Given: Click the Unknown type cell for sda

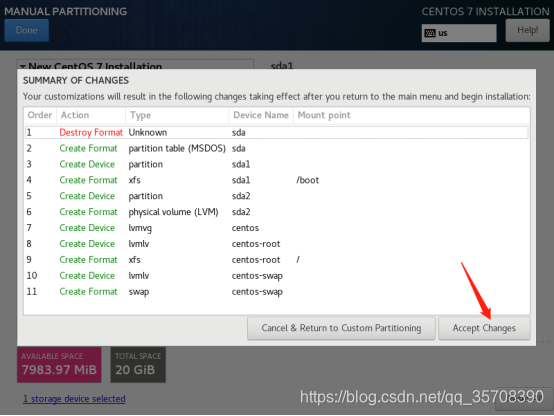Looking at the screenshot, I should pos(148,133).
